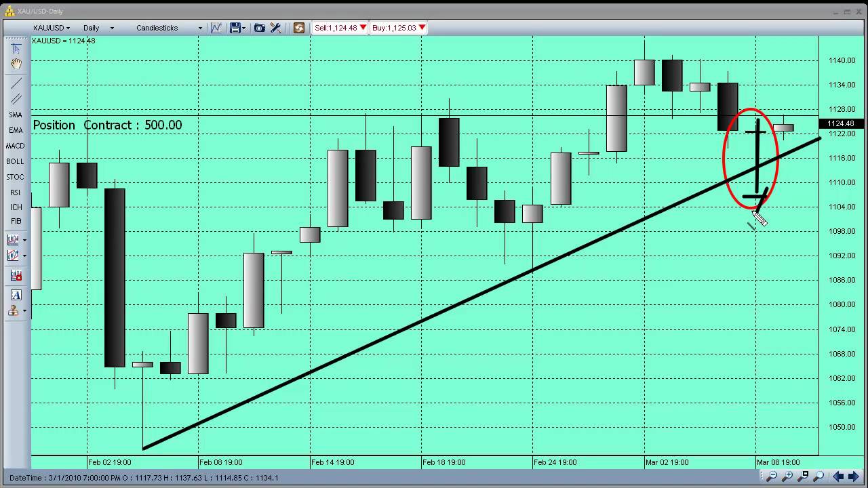868x488 pixels.
Task: Select the hand pan tool
Action: 16,64
